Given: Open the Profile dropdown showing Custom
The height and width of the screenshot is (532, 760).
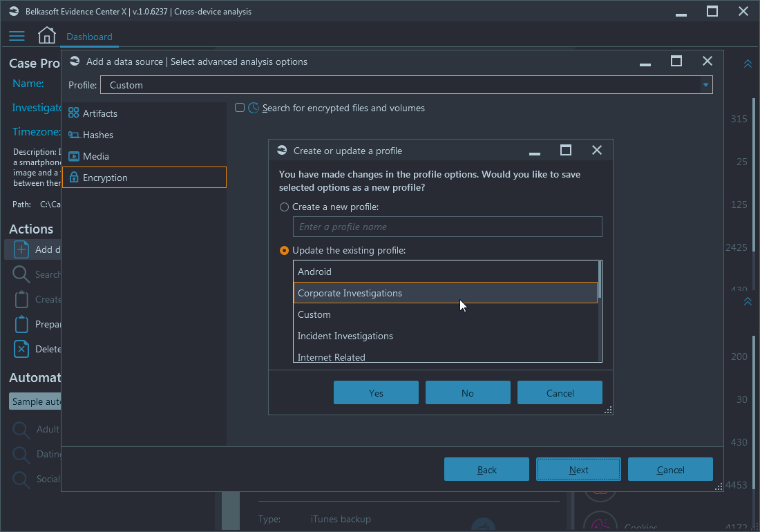Looking at the screenshot, I should [x=406, y=85].
